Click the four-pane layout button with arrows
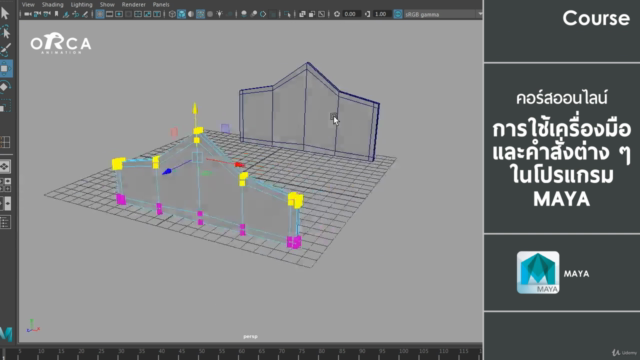Screen dimensions: 640x360 pyautogui.click(x=5, y=184)
